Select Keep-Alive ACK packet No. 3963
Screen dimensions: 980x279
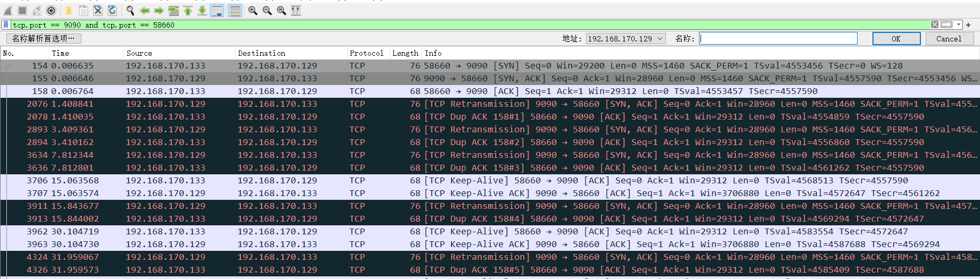490,244
